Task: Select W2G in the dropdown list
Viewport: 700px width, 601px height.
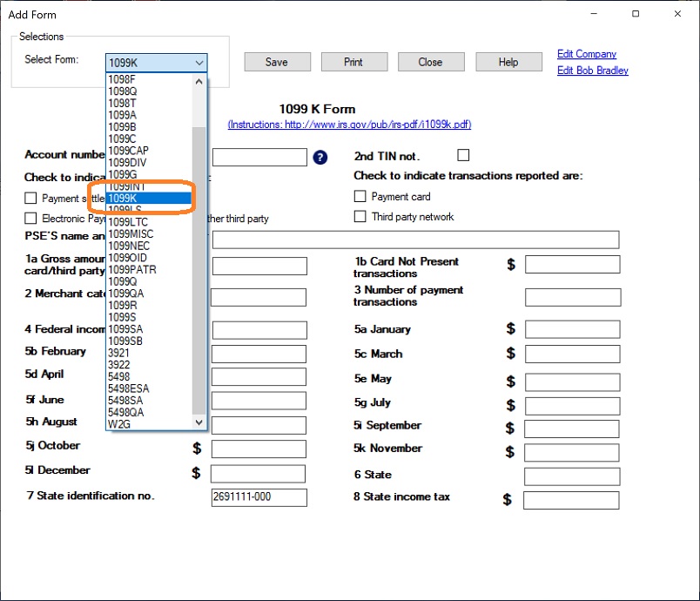Action: (119, 423)
